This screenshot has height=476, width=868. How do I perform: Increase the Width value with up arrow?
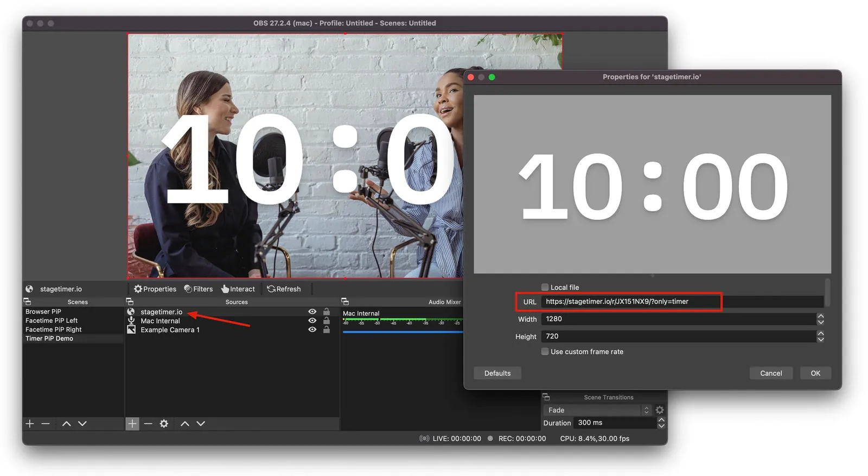[821, 316]
